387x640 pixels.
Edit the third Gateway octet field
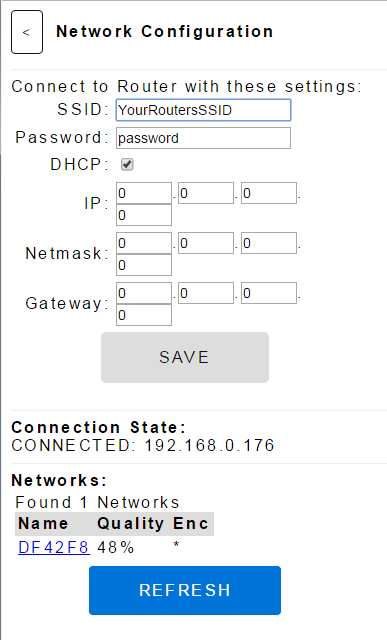tap(269, 293)
